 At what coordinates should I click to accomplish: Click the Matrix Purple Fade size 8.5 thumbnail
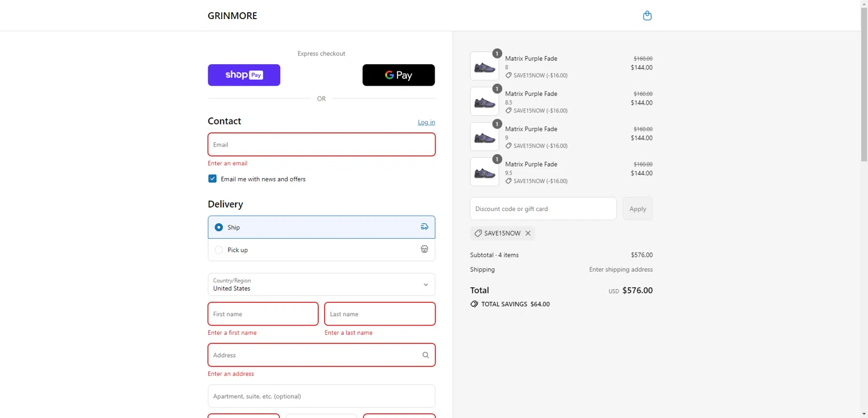point(484,101)
